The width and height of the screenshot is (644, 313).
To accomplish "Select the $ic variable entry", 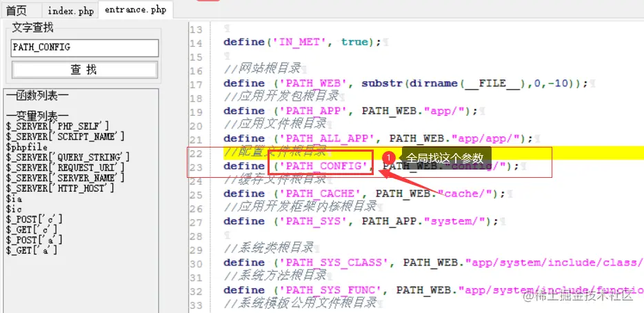I will 14,209.
